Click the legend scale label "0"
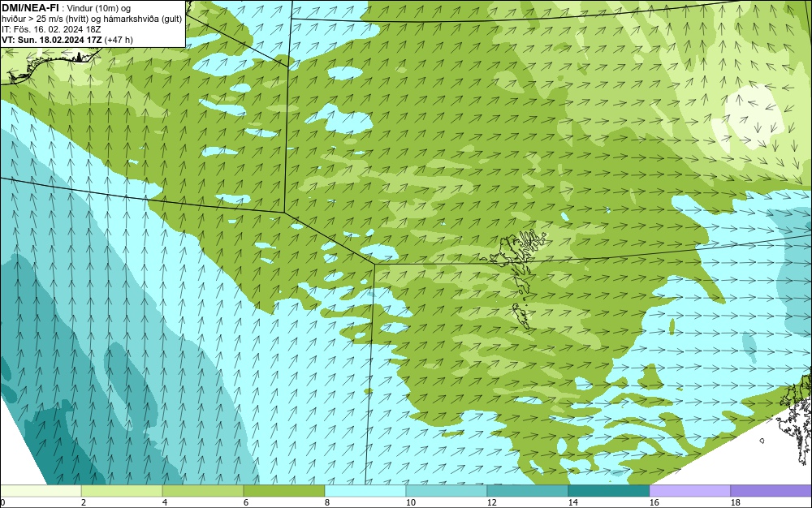812x508 pixels. pyautogui.click(x=2, y=502)
